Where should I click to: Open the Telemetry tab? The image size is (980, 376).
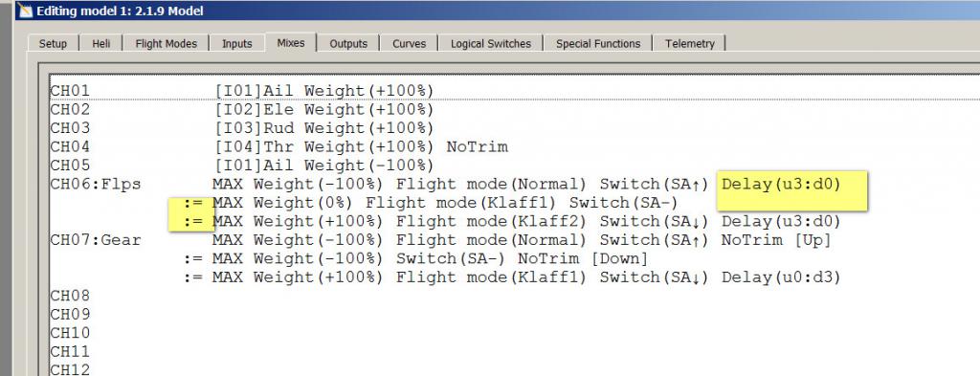click(x=689, y=44)
